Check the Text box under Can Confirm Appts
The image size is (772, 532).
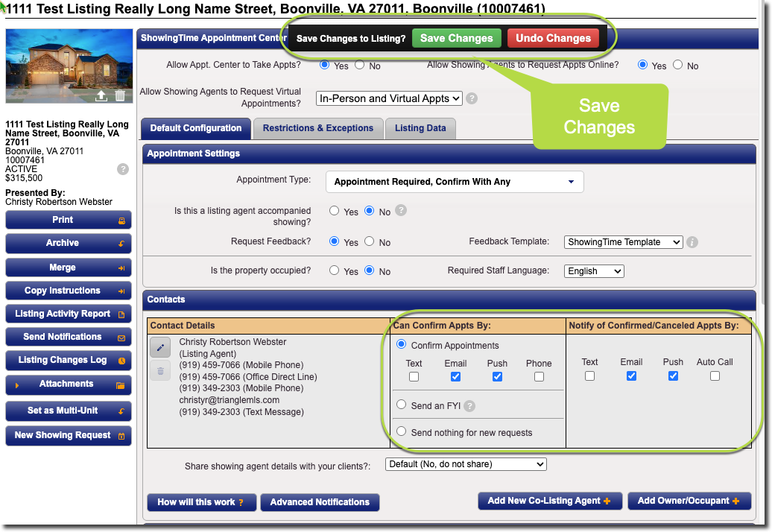pos(414,377)
